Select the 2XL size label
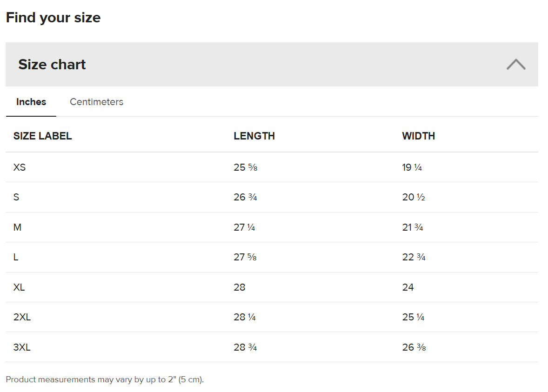This screenshot has width=548, height=392. click(22, 317)
